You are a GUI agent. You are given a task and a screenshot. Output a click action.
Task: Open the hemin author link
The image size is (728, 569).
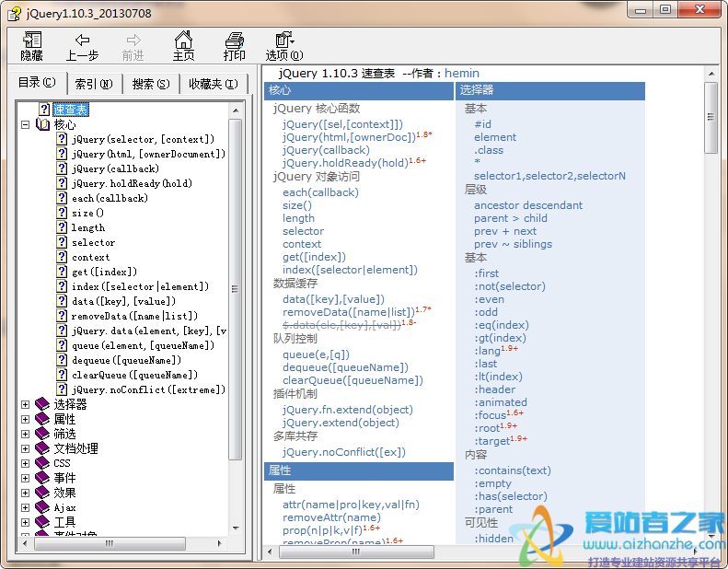(x=461, y=73)
